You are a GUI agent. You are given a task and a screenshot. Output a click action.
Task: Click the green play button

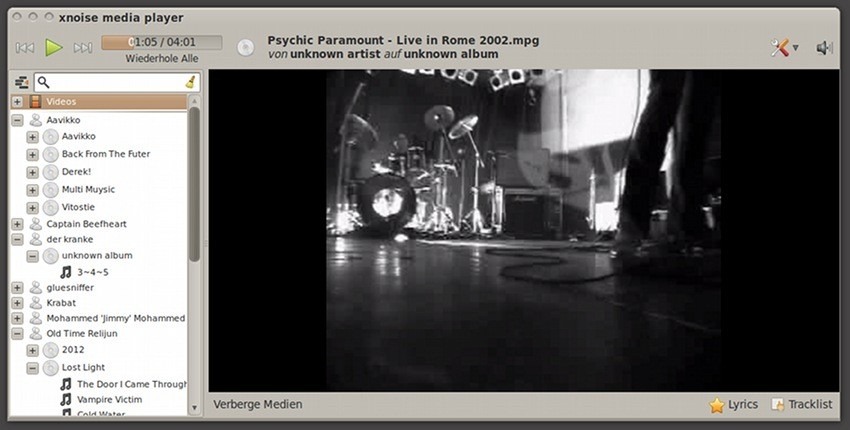tap(53, 48)
